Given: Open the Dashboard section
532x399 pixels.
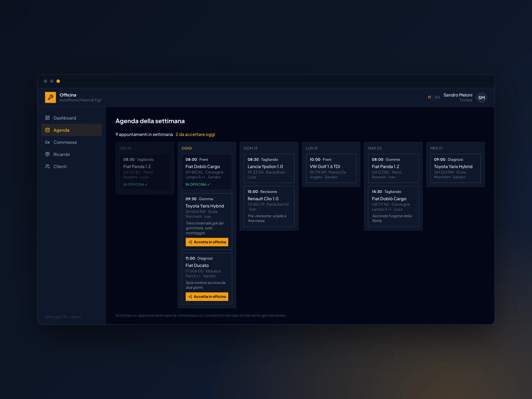Looking at the screenshot, I should point(72,118).
